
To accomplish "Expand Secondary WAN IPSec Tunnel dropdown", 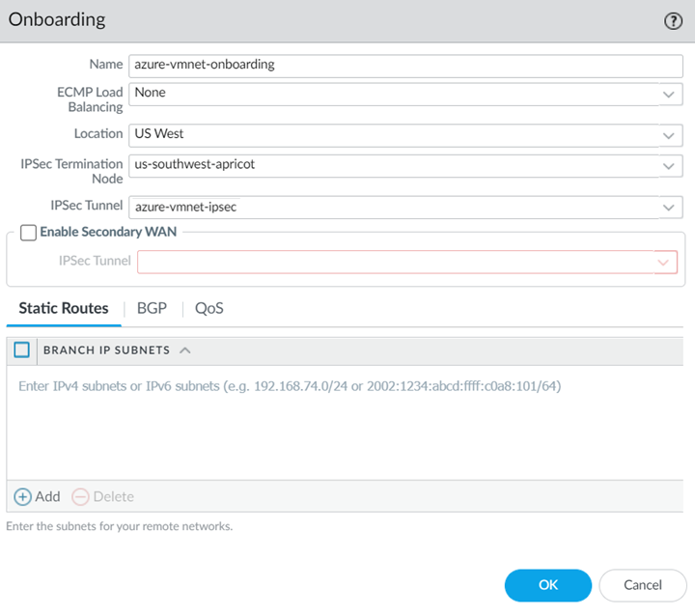I will click(x=664, y=262).
